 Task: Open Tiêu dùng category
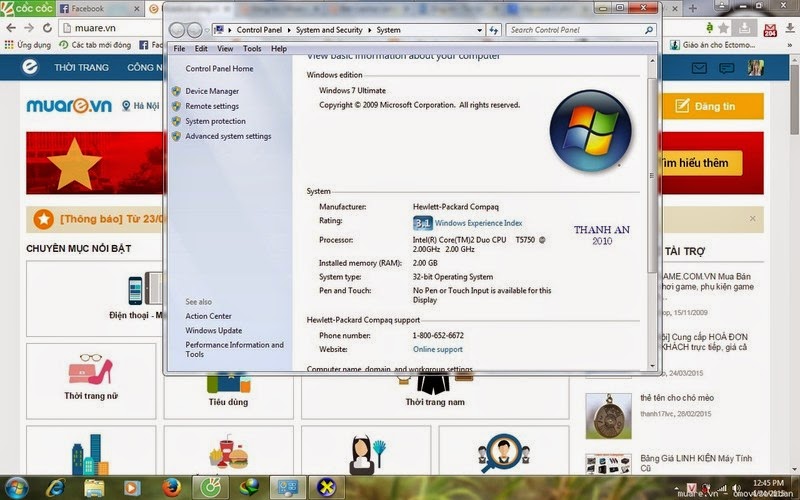pyautogui.click(x=228, y=395)
